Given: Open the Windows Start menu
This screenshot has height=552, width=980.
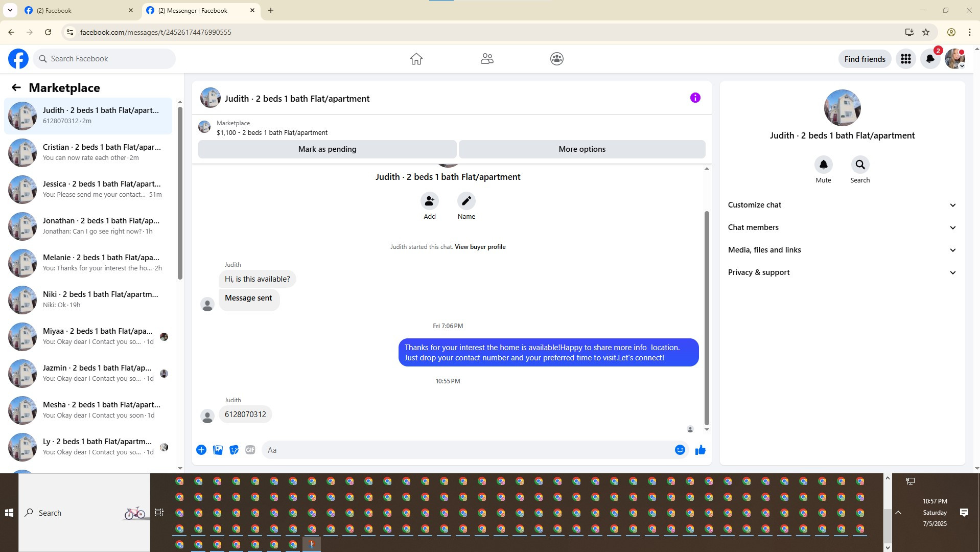Looking at the screenshot, I should [9, 513].
